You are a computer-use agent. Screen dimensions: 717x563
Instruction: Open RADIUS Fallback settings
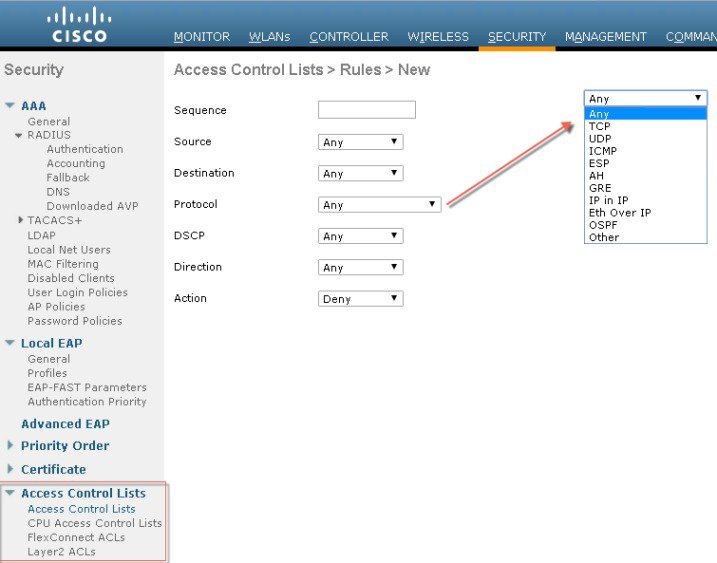pos(68,177)
